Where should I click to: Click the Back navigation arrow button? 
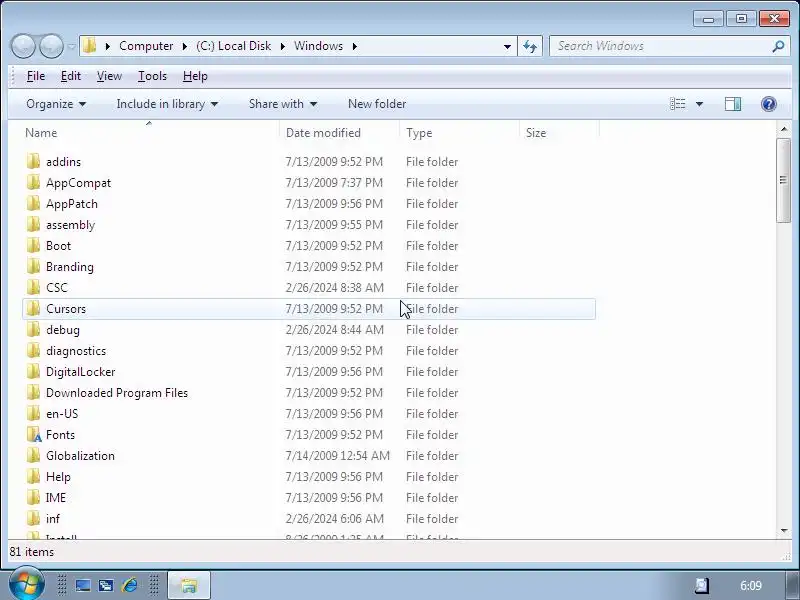pyautogui.click(x=23, y=46)
